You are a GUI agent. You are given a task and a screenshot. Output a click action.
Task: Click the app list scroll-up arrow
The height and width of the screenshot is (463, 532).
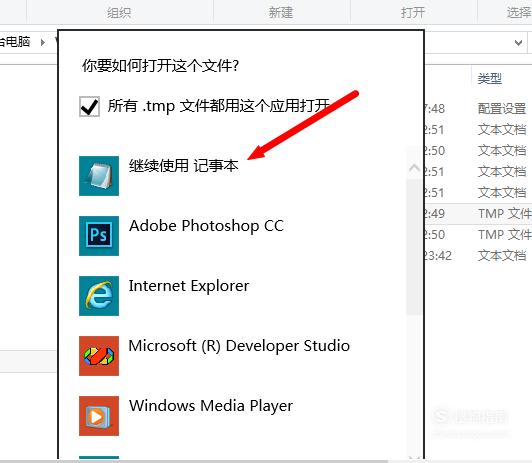click(414, 168)
